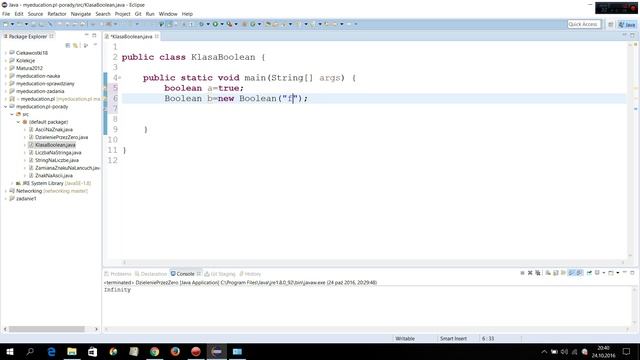Open Firefox from taskbar
640x360 pixels.
(x=175, y=351)
